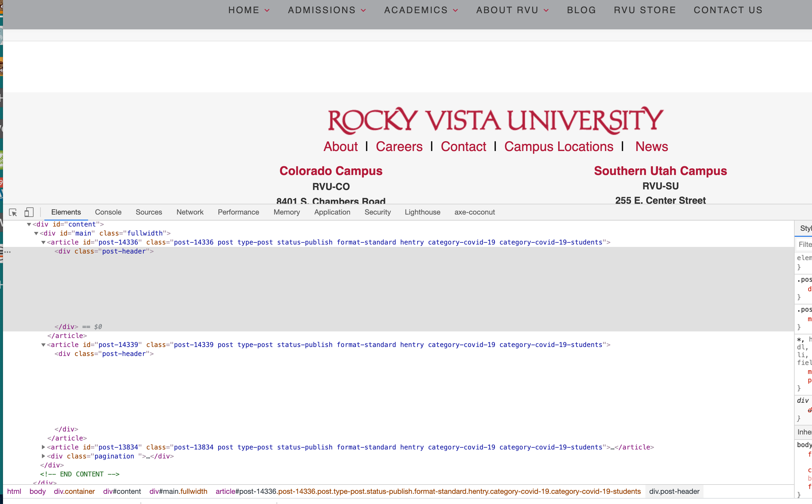Click the ellipsis beside the selected post-header row
Image resolution: width=812 pixels, height=504 pixels.
(7, 252)
